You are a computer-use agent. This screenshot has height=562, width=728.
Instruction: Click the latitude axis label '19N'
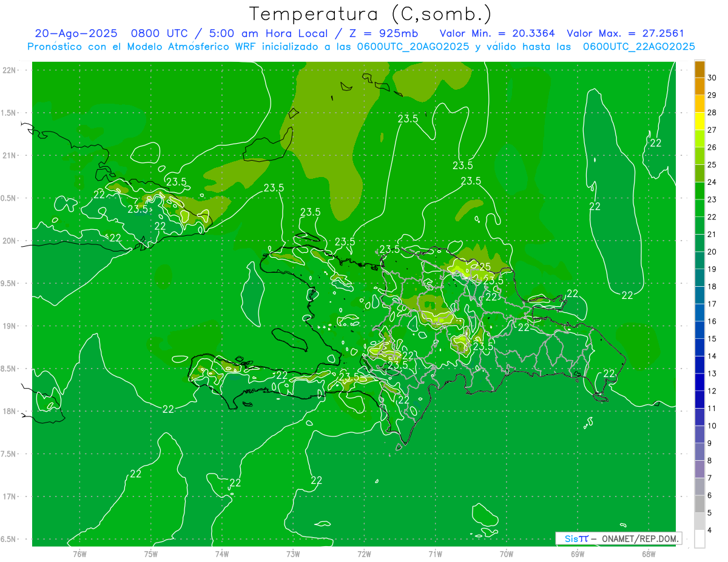tap(10, 326)
